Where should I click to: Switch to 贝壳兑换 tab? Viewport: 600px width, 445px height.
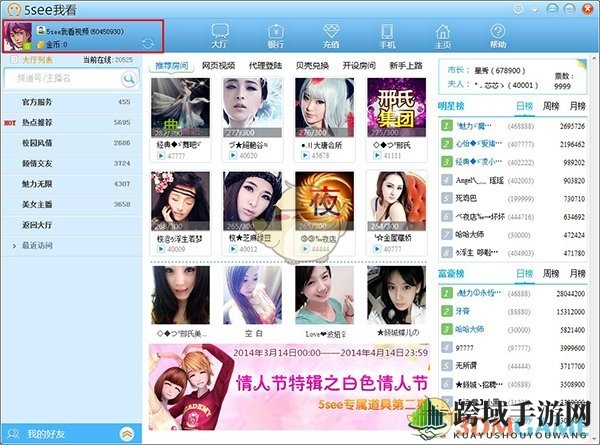[312, 66]
